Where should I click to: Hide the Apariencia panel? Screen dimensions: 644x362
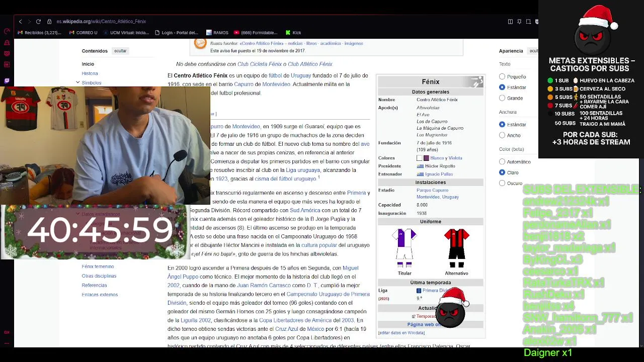click(533, 51)
